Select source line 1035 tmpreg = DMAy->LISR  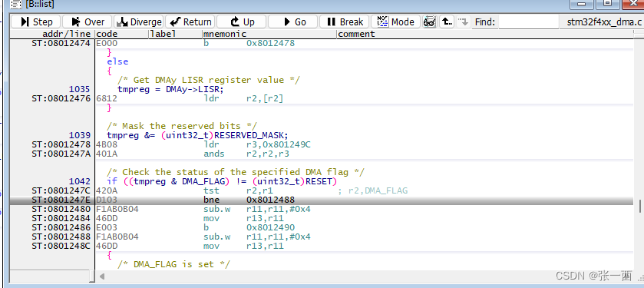point(322,89)
